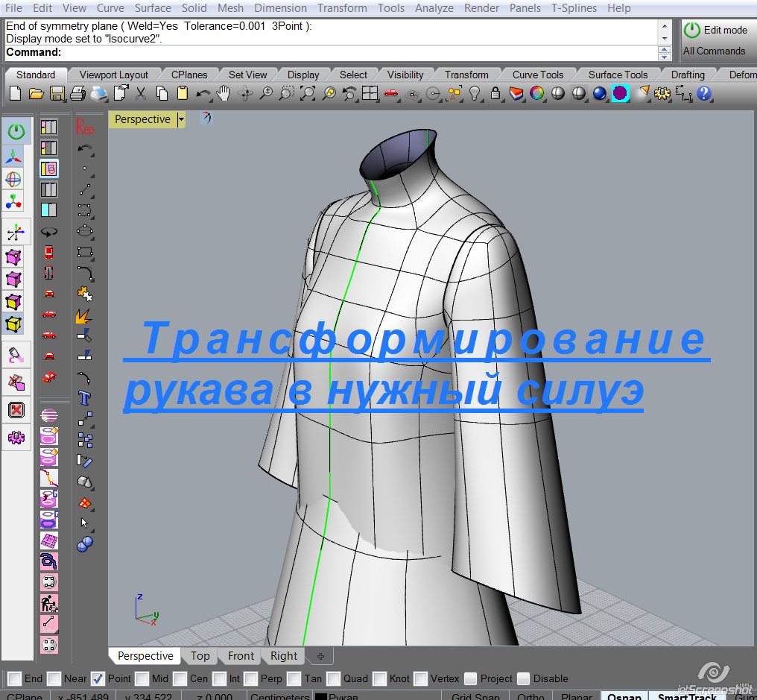The image size is (757, 700).
Task: Enable the Quad osnap checkbox
Action: point(333,678)
